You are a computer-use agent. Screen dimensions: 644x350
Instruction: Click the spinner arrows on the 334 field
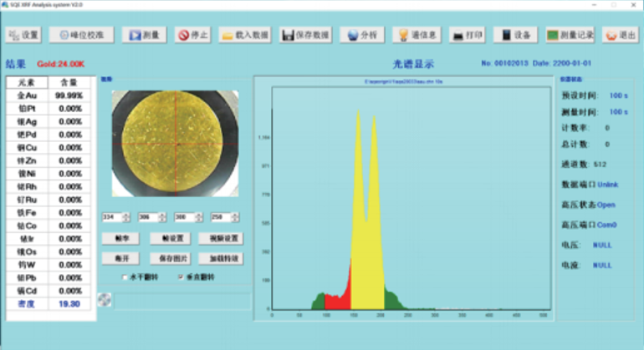(126, 217)
